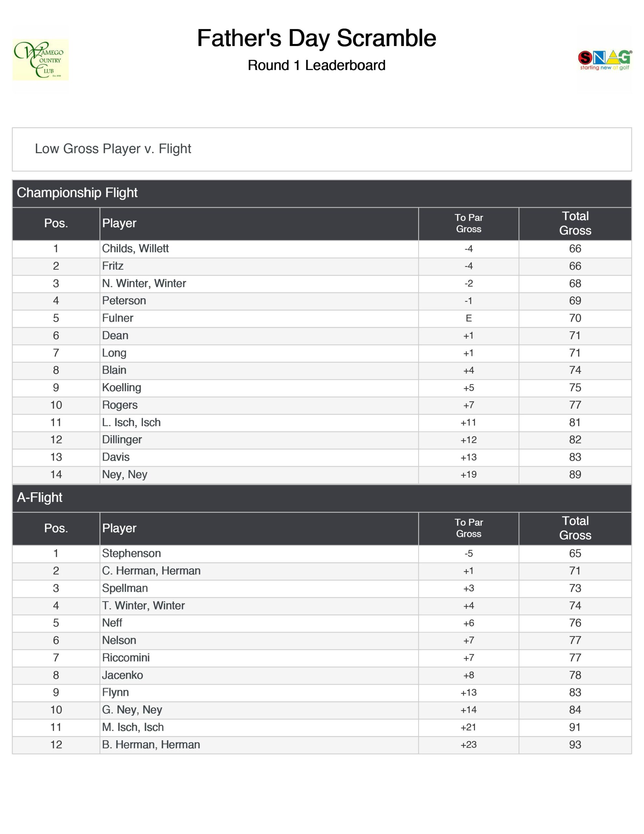The height and width of the screenshot is (834, 644).
Task: Click Fulner's even par E score
Action: (x=469, y=319)
